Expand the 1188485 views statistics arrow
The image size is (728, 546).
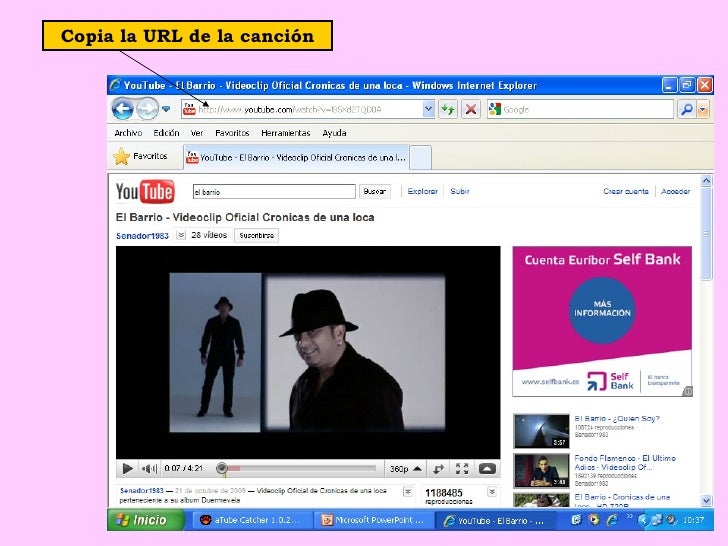coord(492,492)
